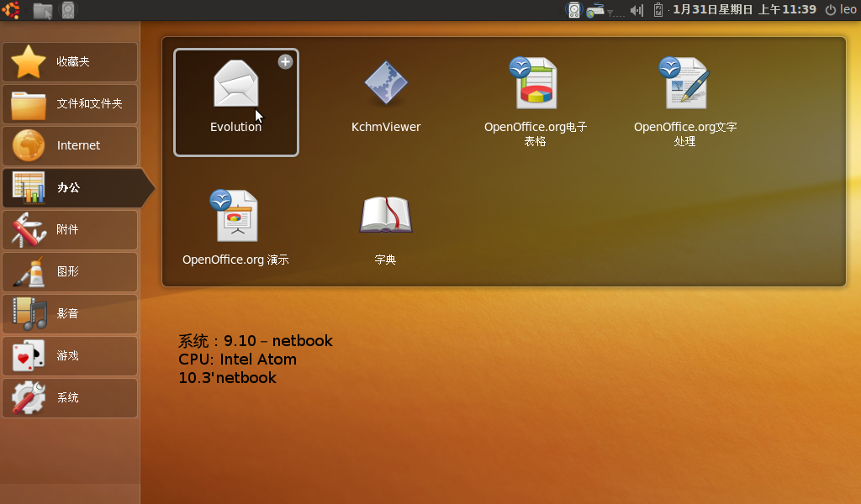This screenshot has width=861, height=504.
Task: Select the 收藏夹 favorites category
Action: tap(70, 62)
